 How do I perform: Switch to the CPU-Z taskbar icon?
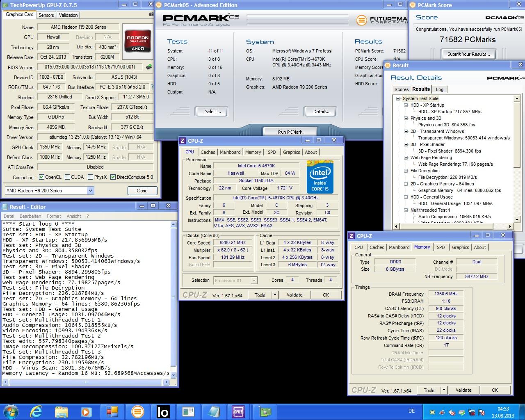pyautogui.click(x=238, y=411)
